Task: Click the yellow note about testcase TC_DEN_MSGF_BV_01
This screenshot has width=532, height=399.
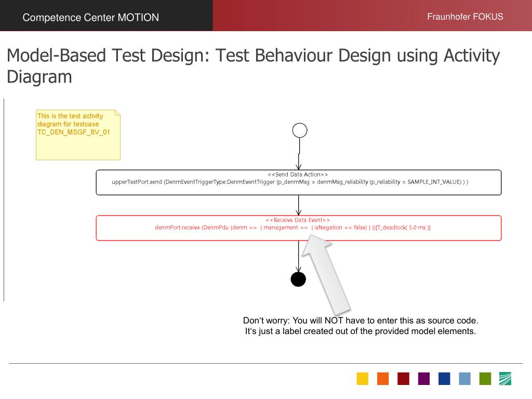Action: (x=78, y=135)
